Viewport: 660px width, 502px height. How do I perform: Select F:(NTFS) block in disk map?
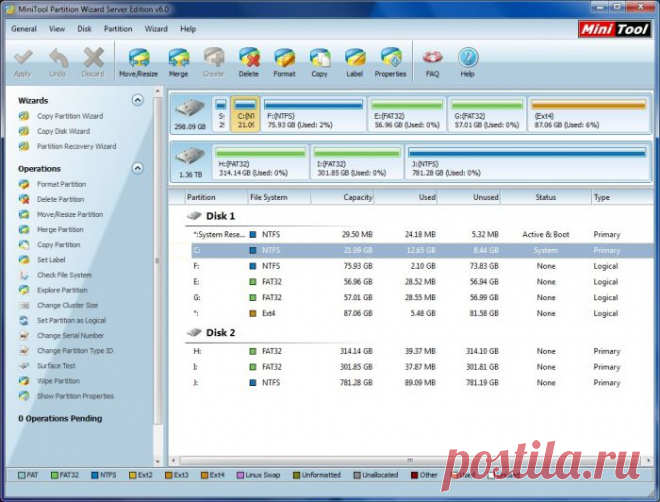(x=314, y=114)
